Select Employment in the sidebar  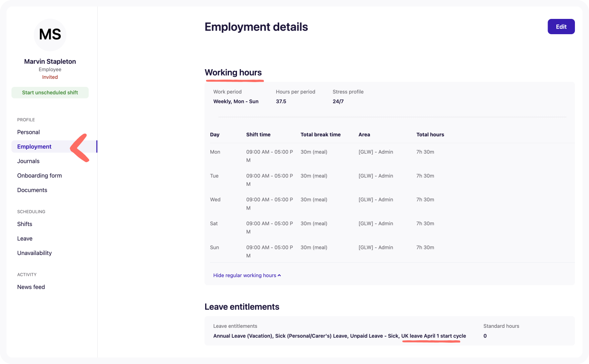point(35,147)
